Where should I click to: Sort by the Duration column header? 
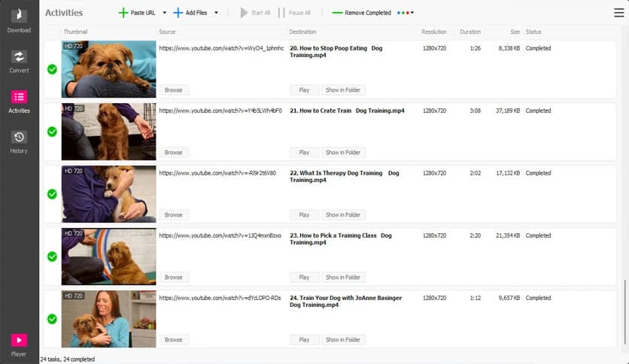click(470, 32)
